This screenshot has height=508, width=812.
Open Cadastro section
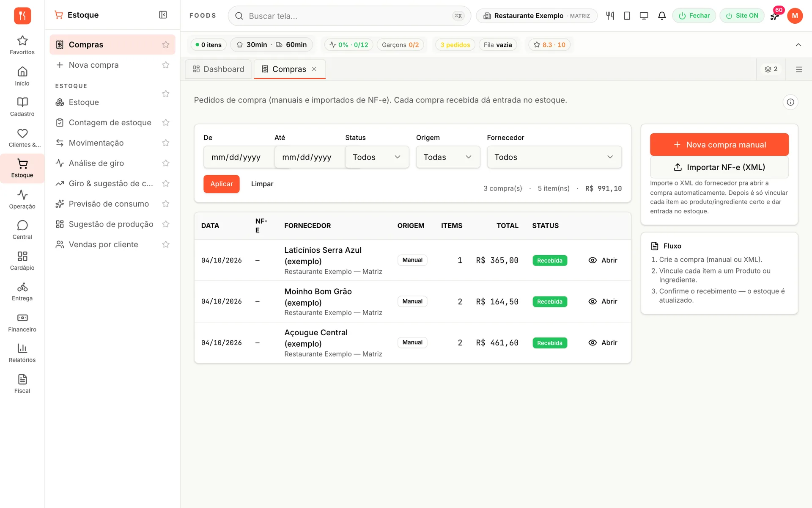pos(22,107)
